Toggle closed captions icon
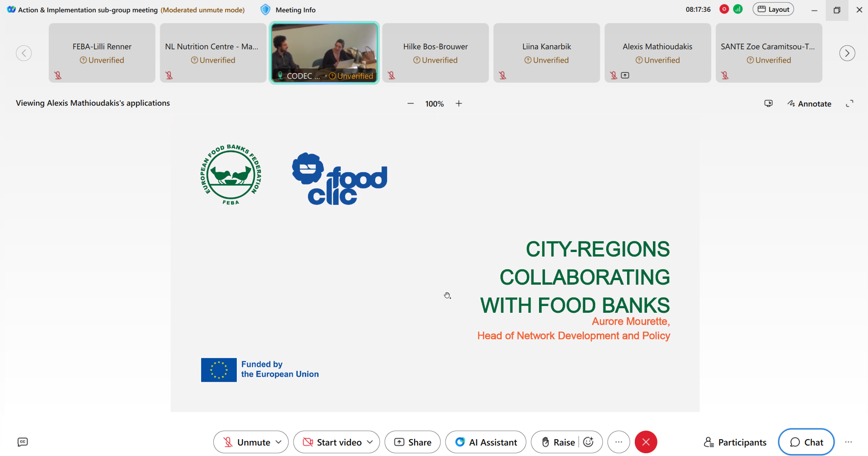868x456 pixels. click(x=23, y=442)
